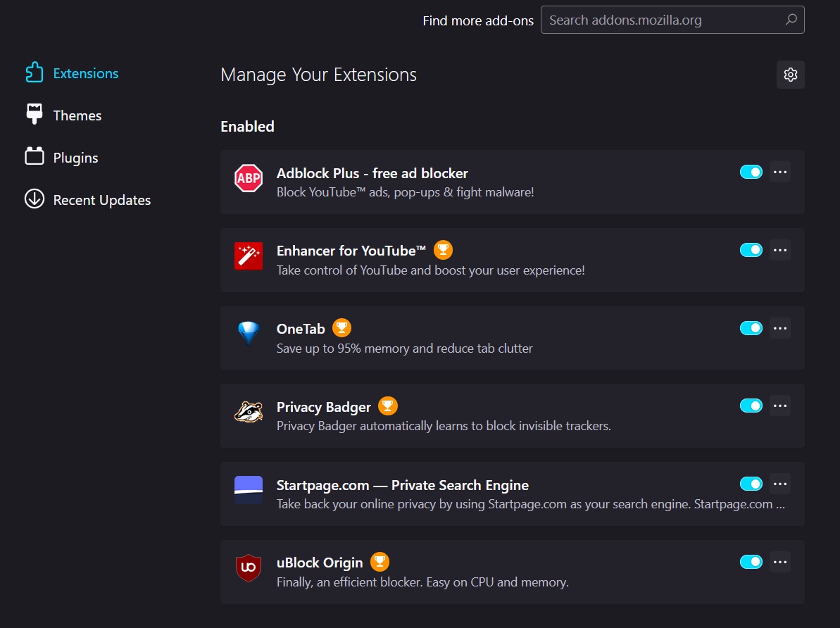
Task: Toggle uBlock Origin off
Action: 751,561
